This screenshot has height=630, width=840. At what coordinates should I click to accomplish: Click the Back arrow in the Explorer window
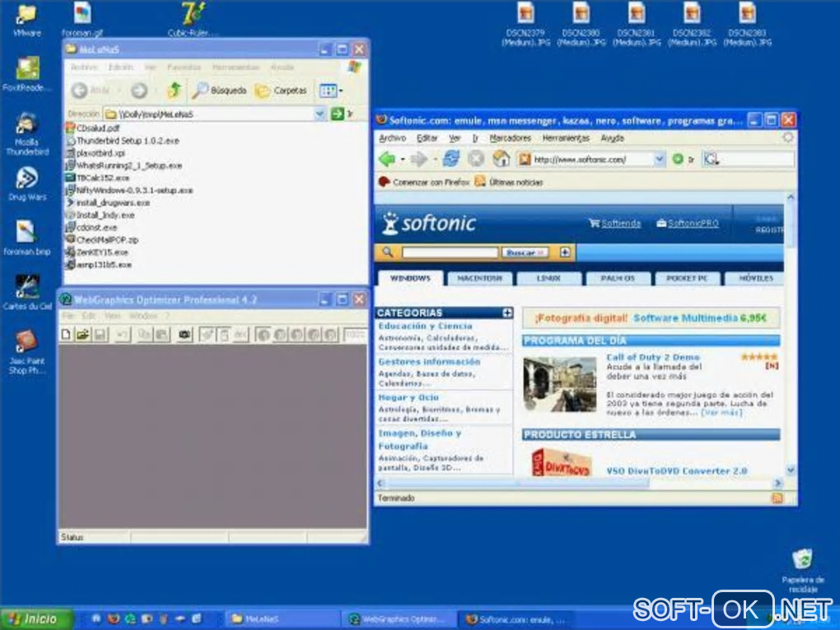(x=79, y=91)
